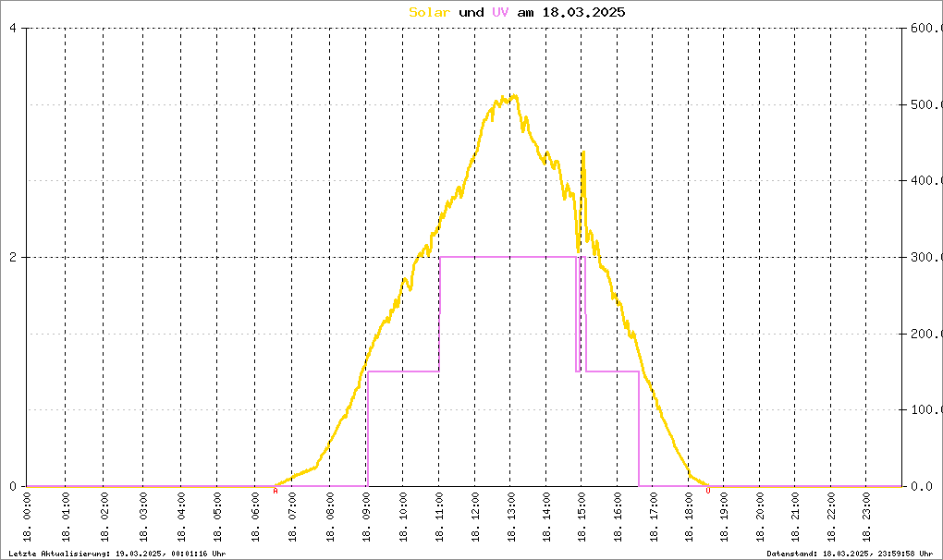Click right axis label '200.0'
This screenshot has height=560, width=943.
(926, 334)
